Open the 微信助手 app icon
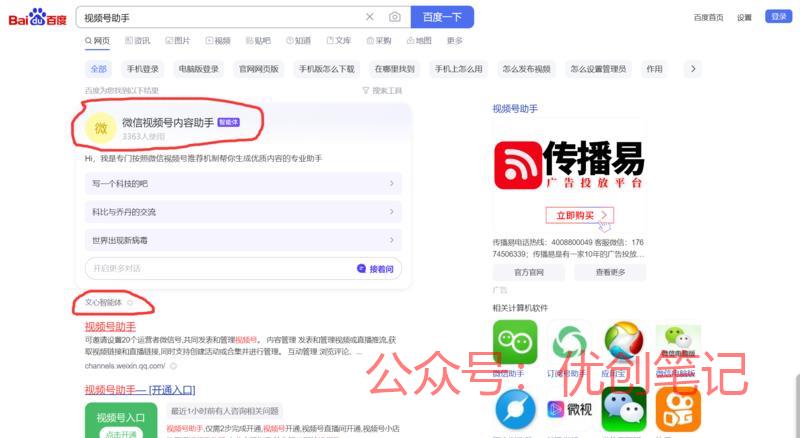Image resolution: width=800 pixels, height=438 pixels. tap(515, 342)
